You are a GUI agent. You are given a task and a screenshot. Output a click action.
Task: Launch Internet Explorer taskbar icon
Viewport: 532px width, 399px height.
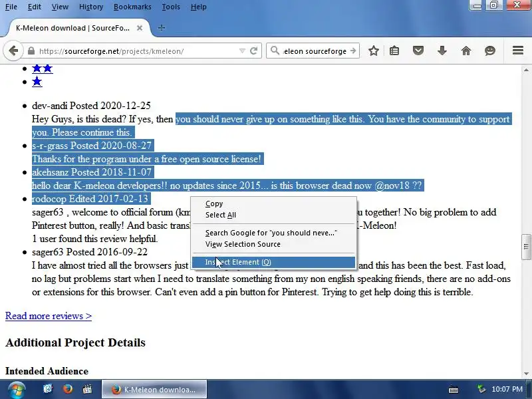coord(48,389)
